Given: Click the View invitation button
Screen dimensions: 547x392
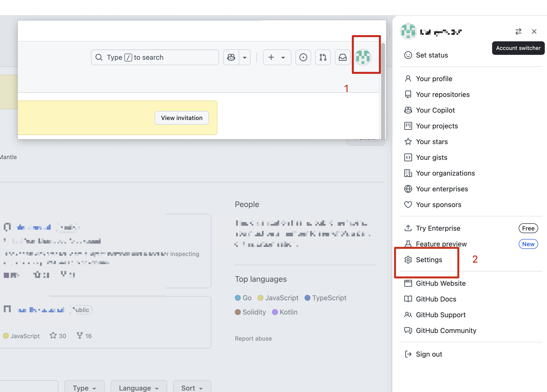Looking at the screenshot, I should [182, 118].
